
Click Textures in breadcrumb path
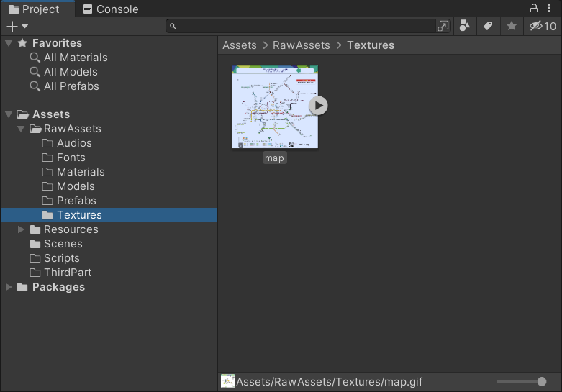[x=371, y=45]
